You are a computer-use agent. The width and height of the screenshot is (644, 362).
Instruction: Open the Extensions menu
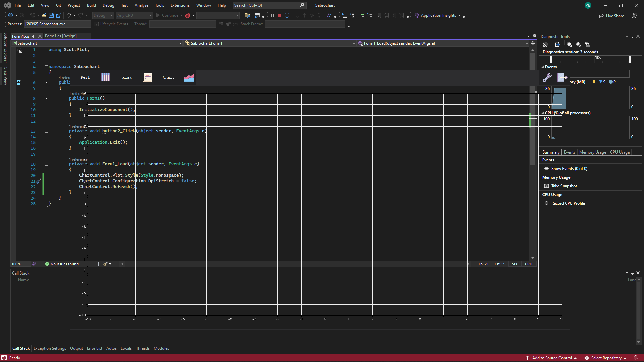click(180, 5)
